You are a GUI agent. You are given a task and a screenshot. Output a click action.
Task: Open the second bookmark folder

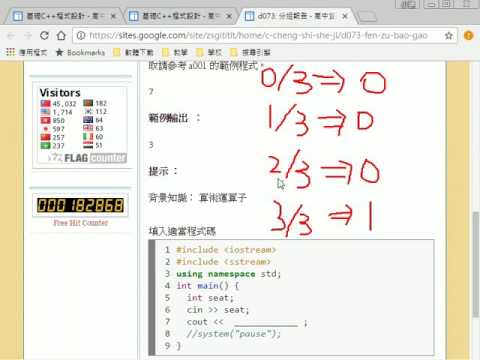point(175,52)
